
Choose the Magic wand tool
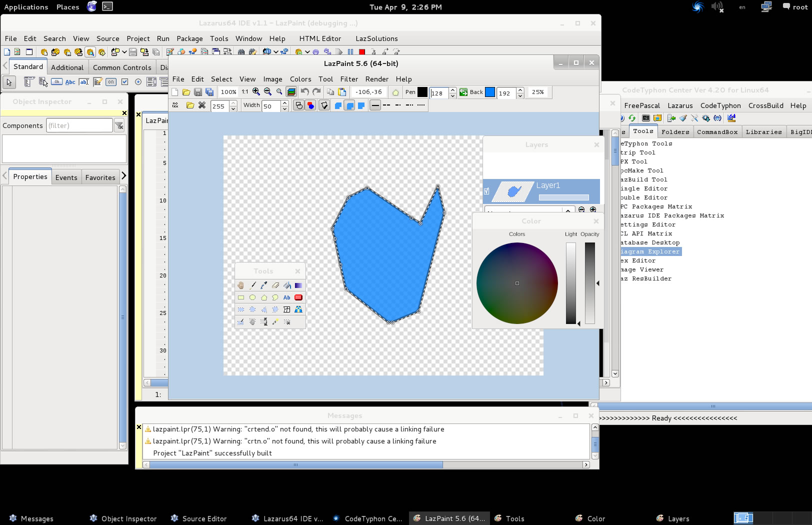click(275, 322)
